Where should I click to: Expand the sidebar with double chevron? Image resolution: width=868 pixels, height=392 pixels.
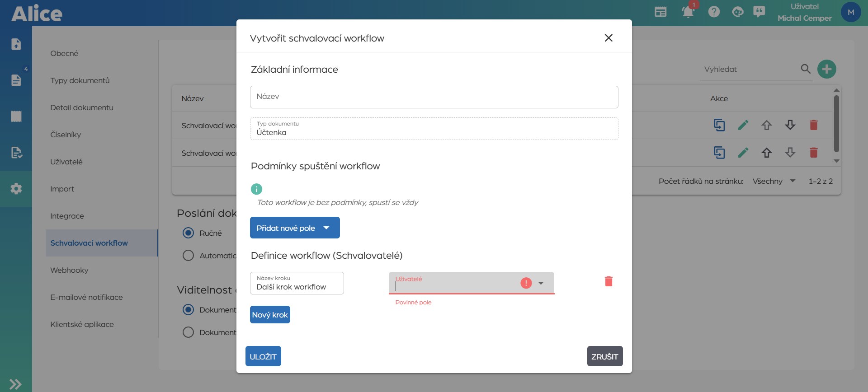tap(16, 384)
